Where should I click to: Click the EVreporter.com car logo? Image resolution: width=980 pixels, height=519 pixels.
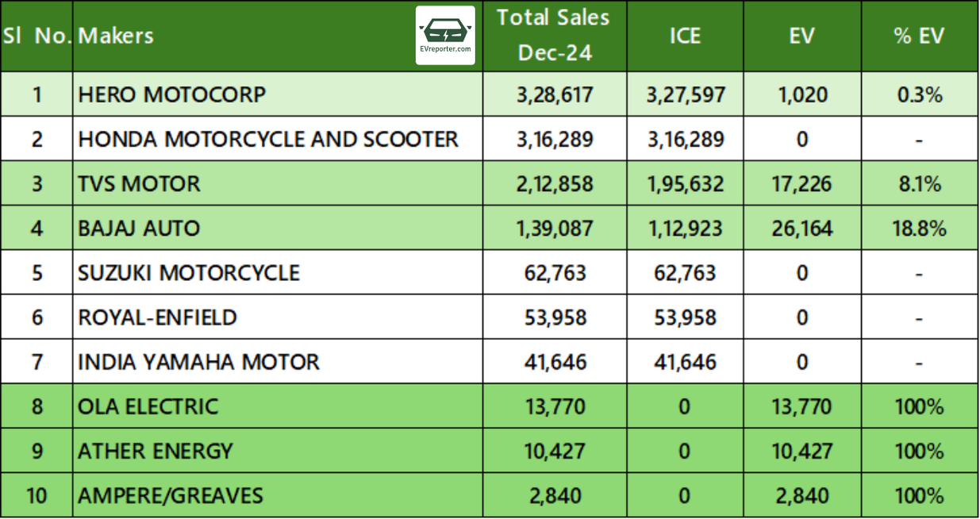[x=445, y=36]
